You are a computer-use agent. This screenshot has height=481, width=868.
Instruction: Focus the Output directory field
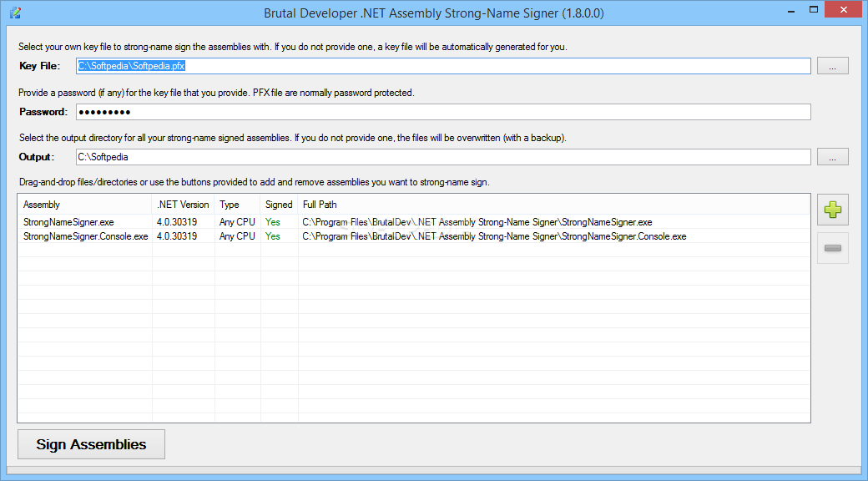[x=443, y=157]
